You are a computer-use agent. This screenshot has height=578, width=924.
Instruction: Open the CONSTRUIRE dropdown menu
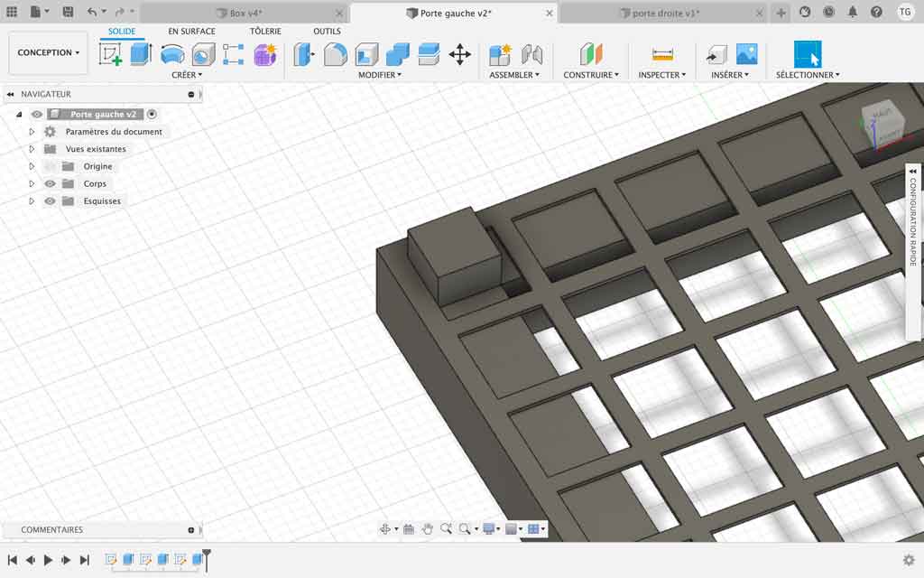[591, 75]
